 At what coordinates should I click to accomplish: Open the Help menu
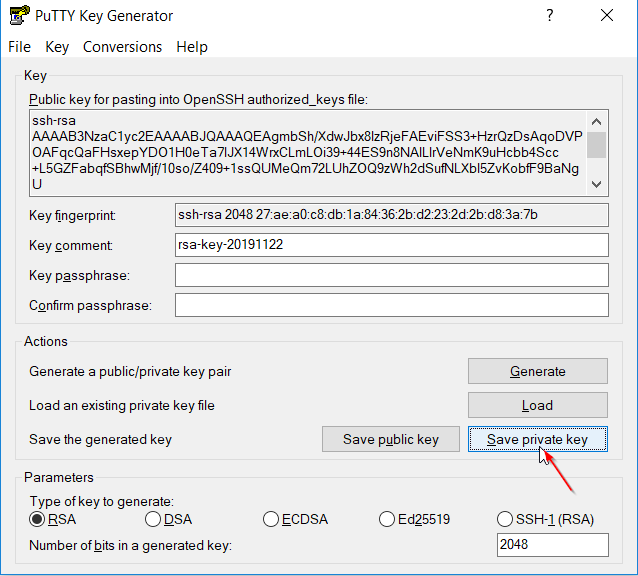click(x=191, y=47)
